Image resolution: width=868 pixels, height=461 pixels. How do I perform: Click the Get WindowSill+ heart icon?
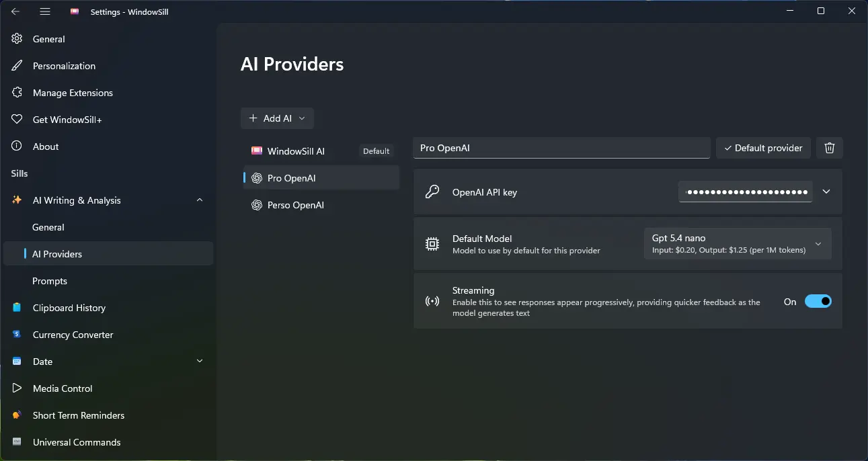point(17,120)
